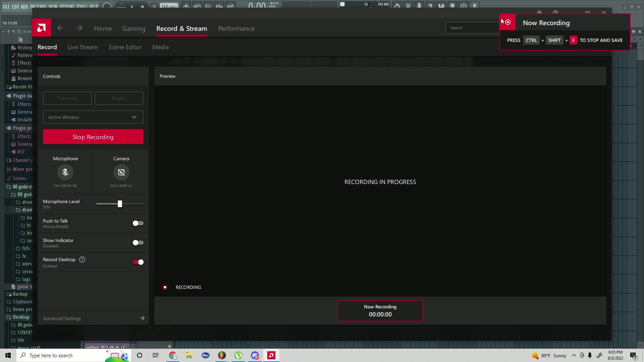
Task: Adjust the Microphone Level slider handle
Action: (120, 204)
